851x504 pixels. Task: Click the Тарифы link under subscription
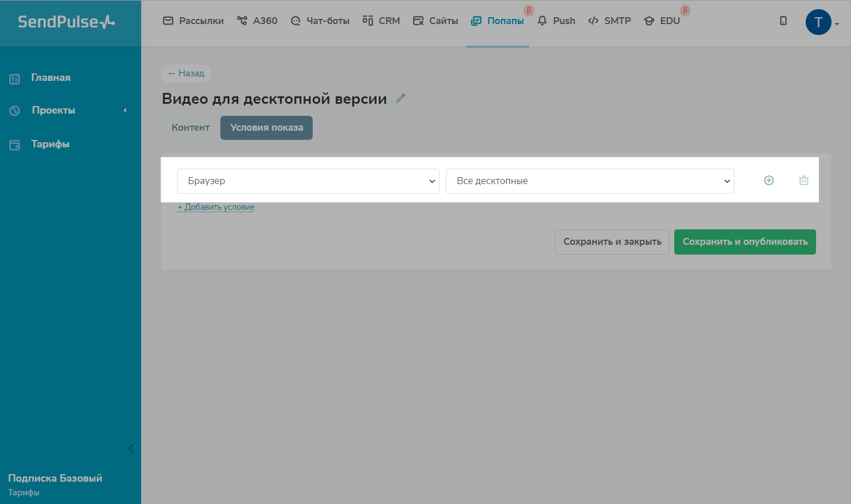(24, 493)
